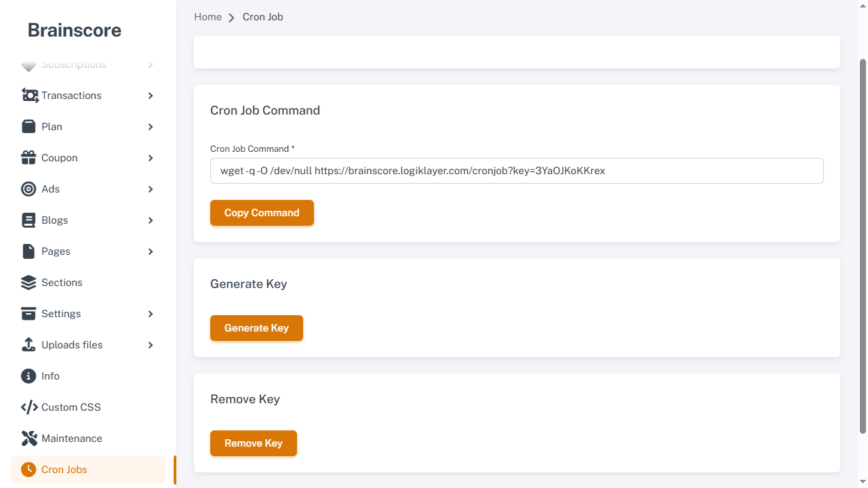The image size is (868, 488).
Task: Click the Maintenance tools icon
Action: pyautogui.click(x=28, y=439)
